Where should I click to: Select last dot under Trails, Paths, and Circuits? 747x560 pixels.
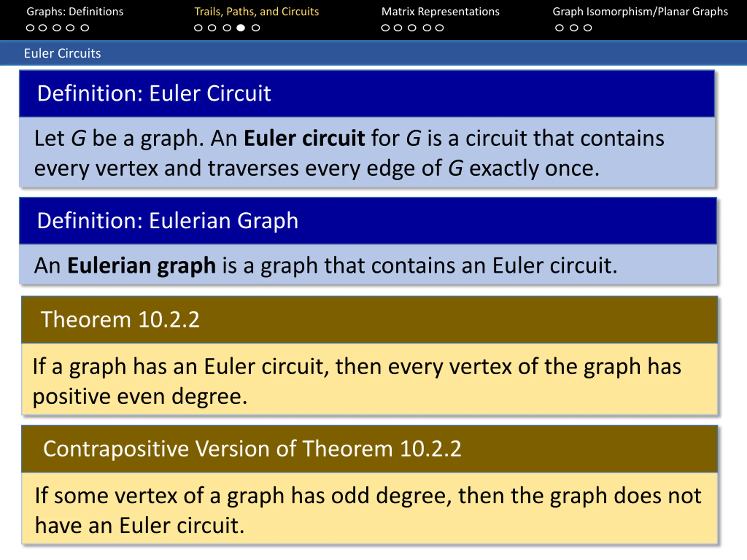256,28
